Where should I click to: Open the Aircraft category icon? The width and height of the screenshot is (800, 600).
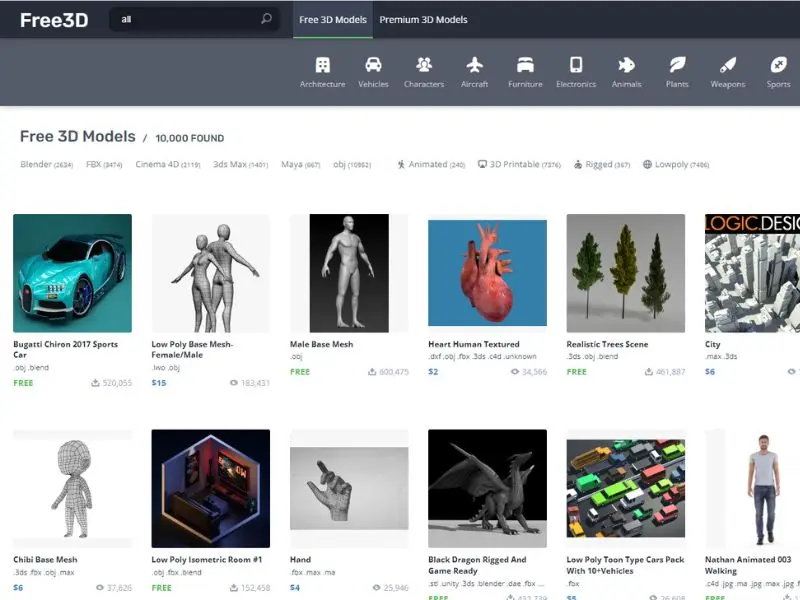(474, 65)
